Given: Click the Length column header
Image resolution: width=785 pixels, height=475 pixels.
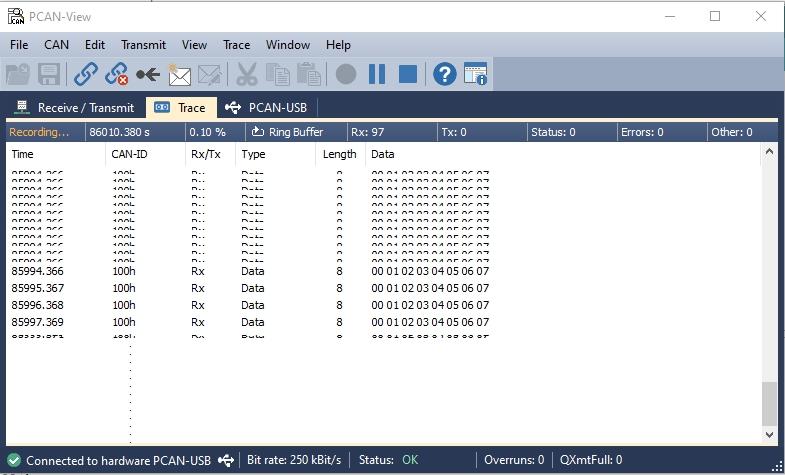Looking at the screenshot, I should (339, 154).
